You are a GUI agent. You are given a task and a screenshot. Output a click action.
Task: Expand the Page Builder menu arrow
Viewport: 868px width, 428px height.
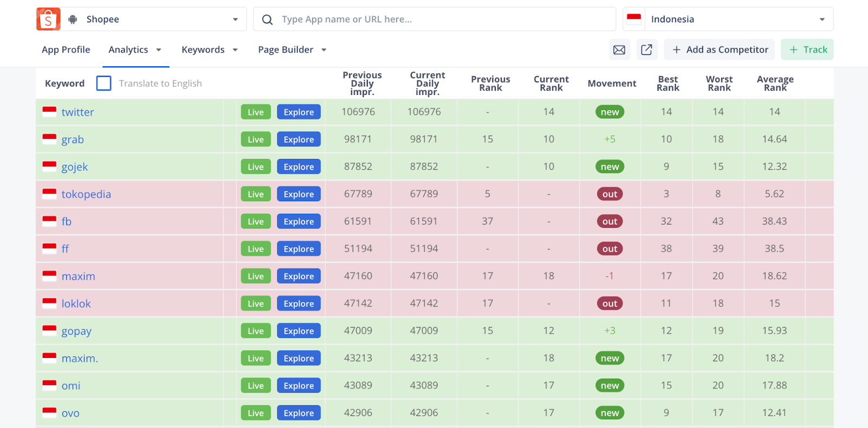(x=324, y=50)
